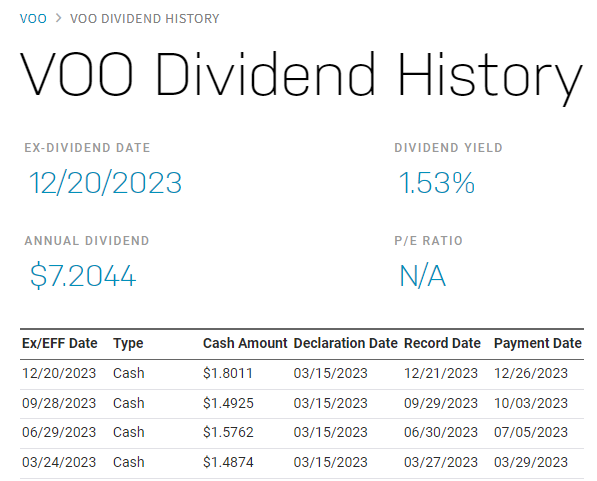
Task: Click the Declaration Date column header
Action: pyautogui.click(x=346, y=343)
